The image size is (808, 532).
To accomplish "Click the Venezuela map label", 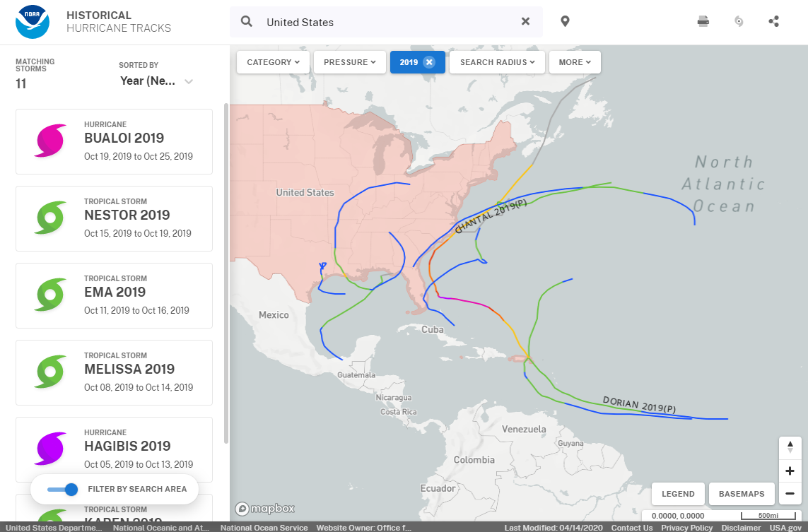I will (x=524, y=429).
